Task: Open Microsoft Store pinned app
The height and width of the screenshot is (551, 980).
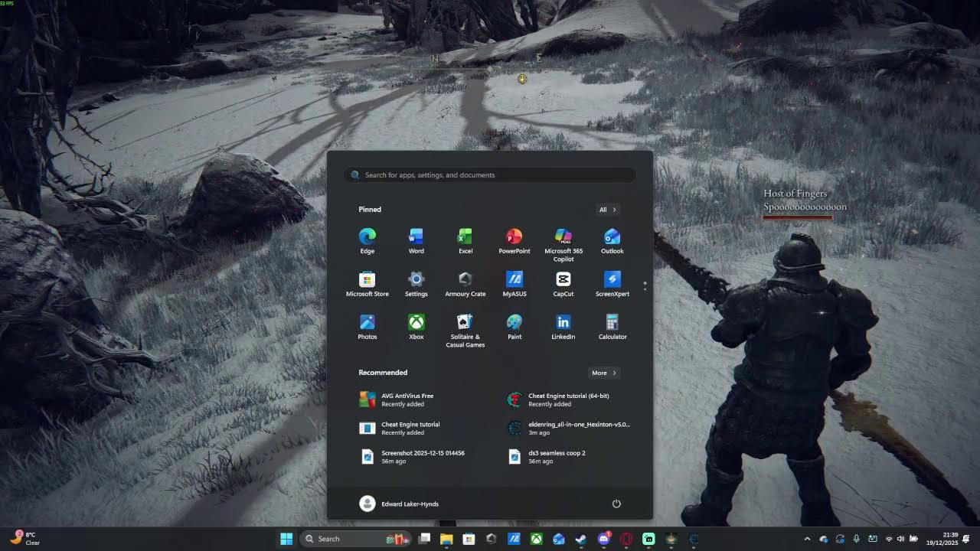Action: (367, 283)
